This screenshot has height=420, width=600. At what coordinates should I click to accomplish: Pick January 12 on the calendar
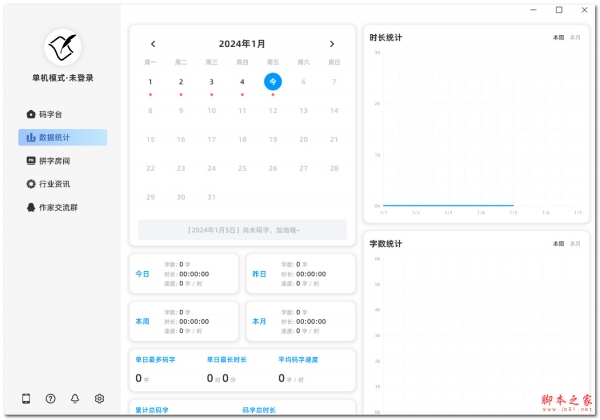273,111
